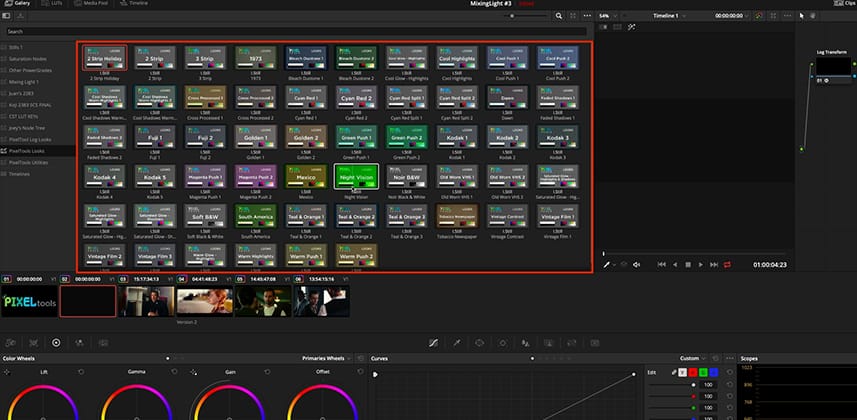Toggle the red loop playback button
857x420 pixels.
click(x=727, y=265)
